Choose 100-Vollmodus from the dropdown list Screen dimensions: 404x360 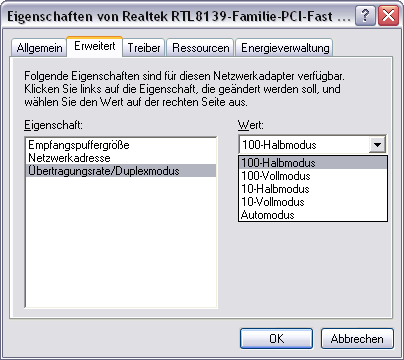(x=313, y=176)
